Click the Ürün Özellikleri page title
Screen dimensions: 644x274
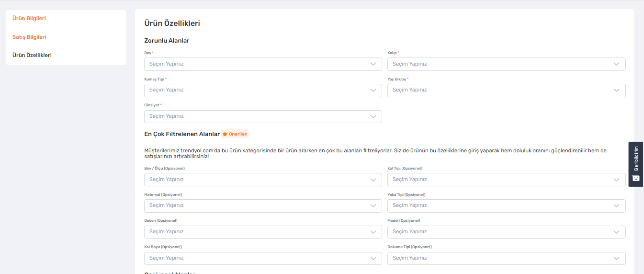coord(172,23)
